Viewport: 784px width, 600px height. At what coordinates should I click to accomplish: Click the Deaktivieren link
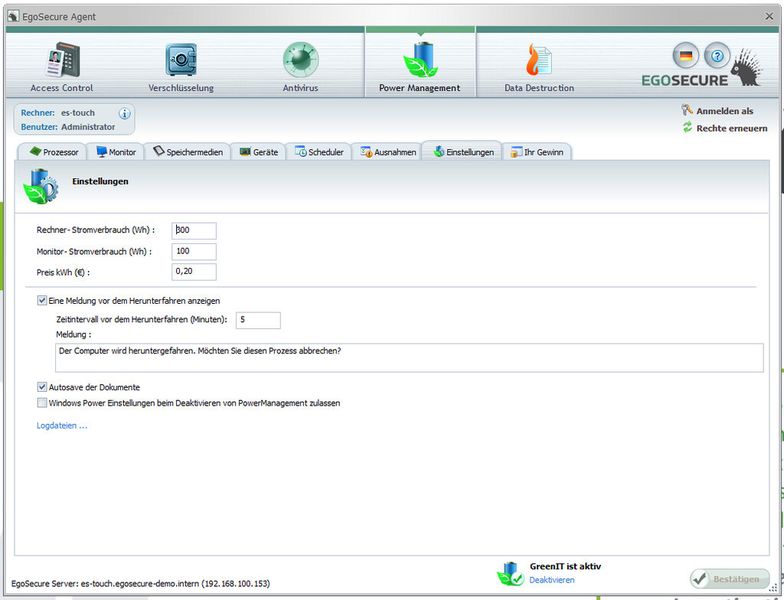[552, 580]
